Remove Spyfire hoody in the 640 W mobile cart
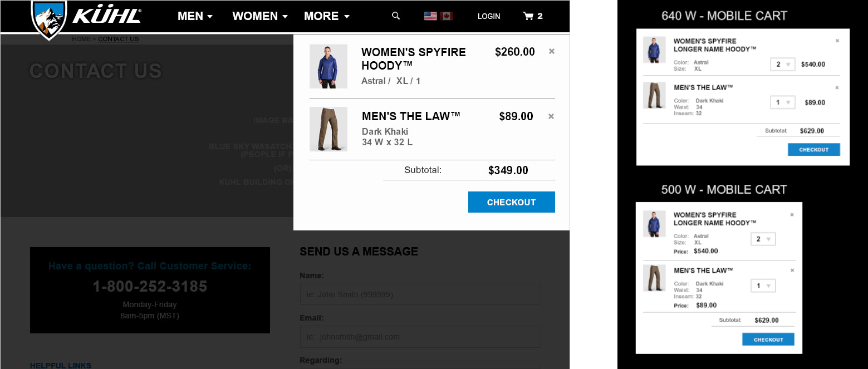 (837, 41)
